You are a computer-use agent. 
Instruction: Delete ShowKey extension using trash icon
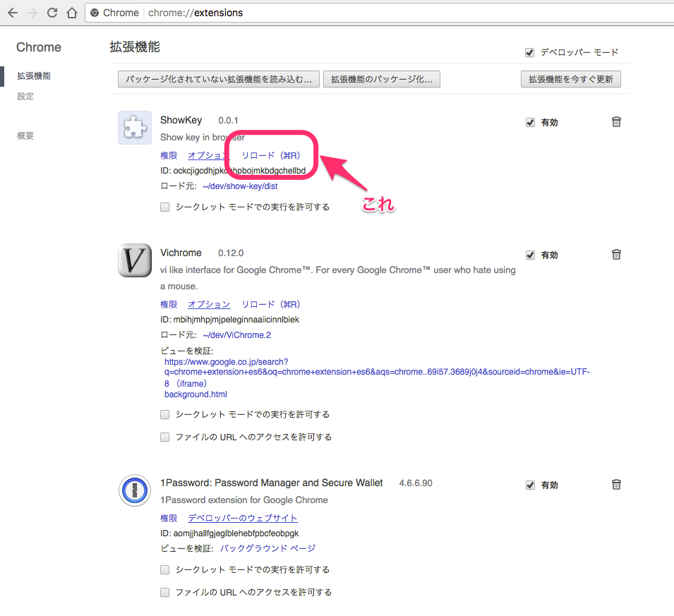tap(616, 122)
